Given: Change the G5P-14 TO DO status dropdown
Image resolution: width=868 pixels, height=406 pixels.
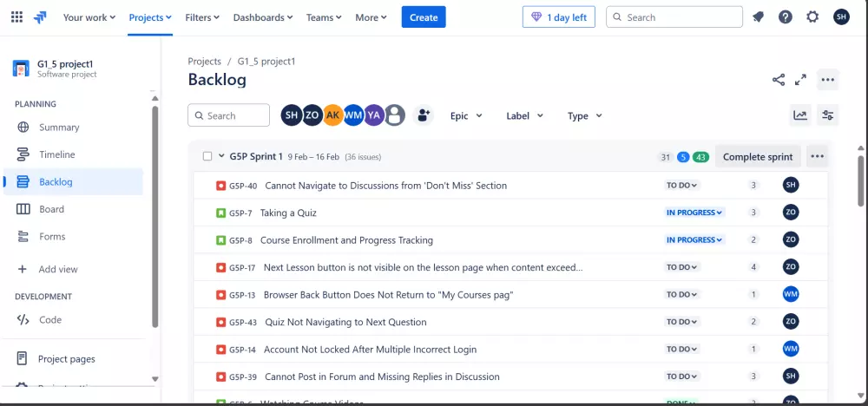Looking at the screenshot, I should [682, 349].
